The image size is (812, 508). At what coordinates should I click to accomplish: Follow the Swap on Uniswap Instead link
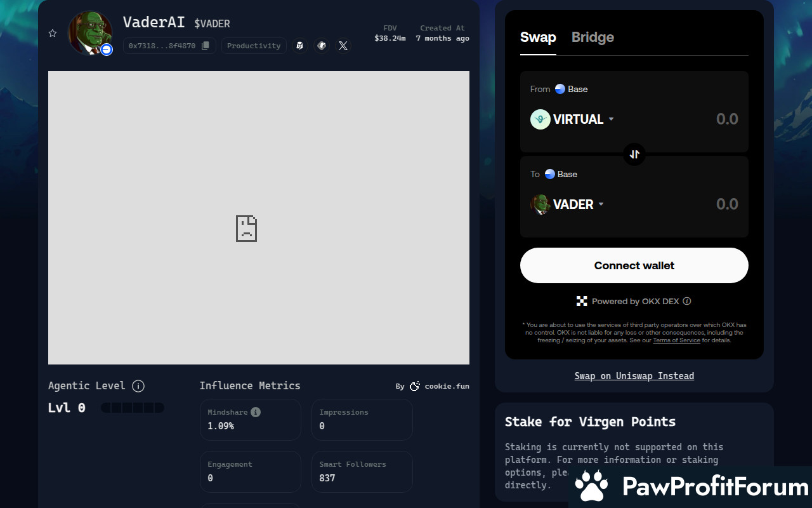(634, 376)
